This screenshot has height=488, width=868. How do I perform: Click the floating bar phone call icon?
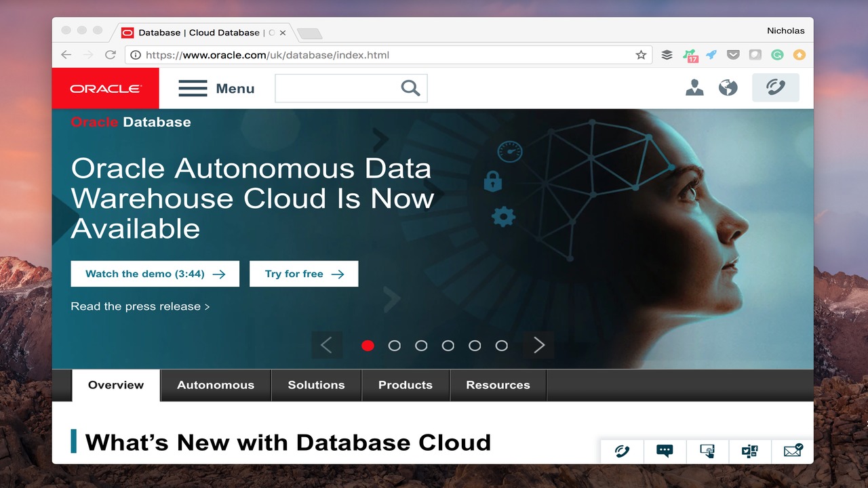[x=622, y=451]
